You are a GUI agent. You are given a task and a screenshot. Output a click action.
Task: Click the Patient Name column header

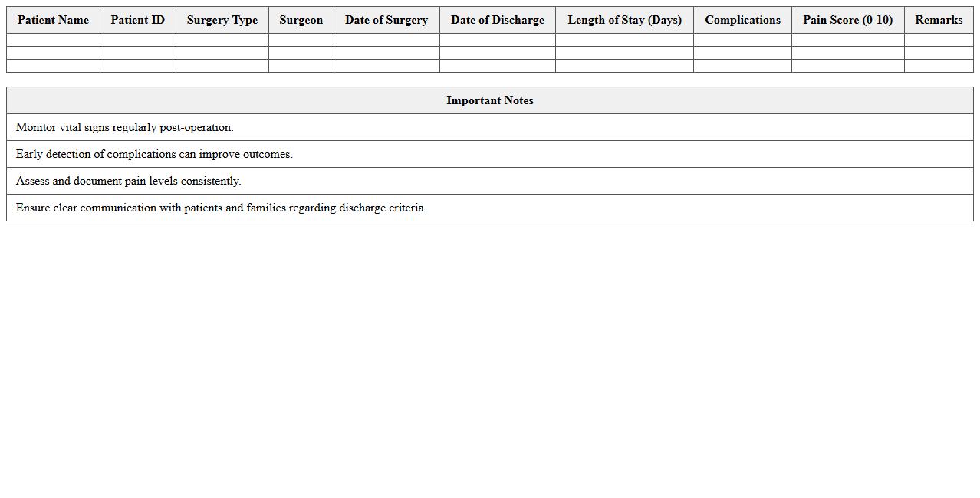click(52, 20)
